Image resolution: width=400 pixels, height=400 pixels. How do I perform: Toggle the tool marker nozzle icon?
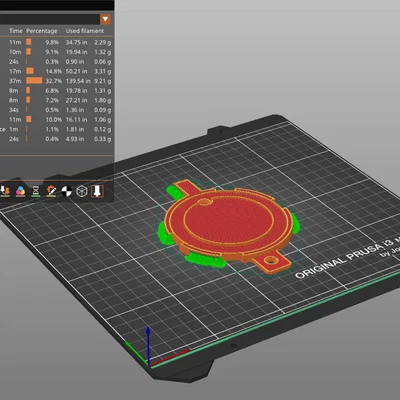click(97, 191)
